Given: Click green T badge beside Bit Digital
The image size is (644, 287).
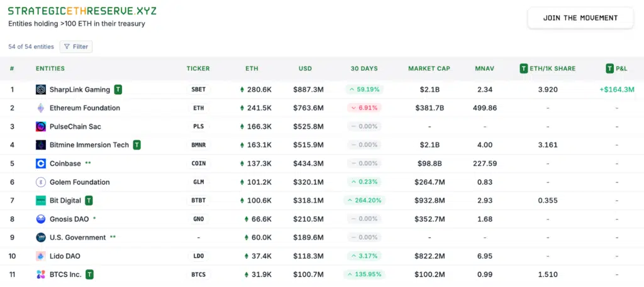Looking at the screenshot, I should click(x=89, y=201).
